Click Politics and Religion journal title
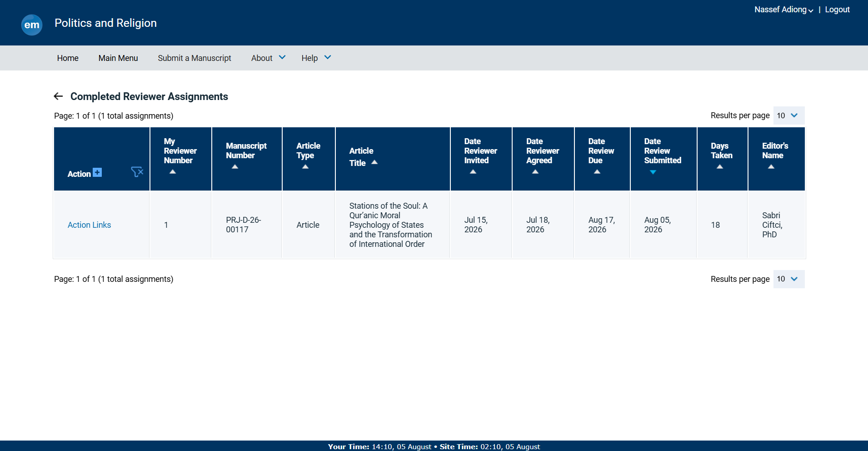Screen dimensions: 868x451 [x=105, y=23]
